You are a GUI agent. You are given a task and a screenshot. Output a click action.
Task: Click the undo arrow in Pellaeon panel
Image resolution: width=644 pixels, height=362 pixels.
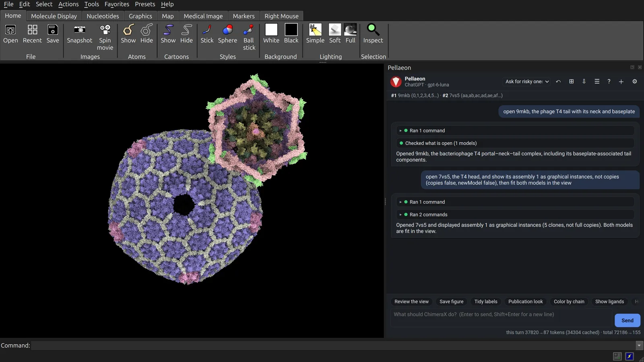558,82
